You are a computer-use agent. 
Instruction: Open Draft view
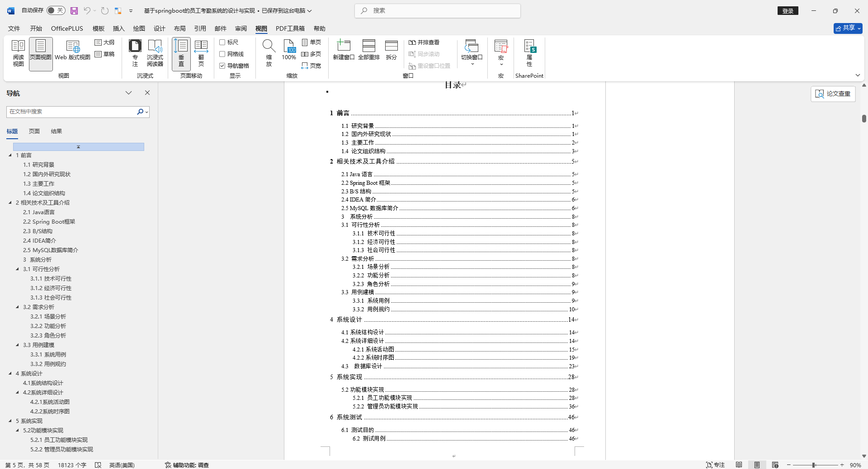pos(104,54)
